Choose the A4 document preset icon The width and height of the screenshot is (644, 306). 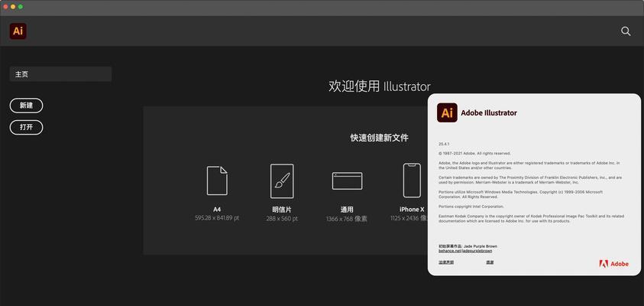[217, 181]
